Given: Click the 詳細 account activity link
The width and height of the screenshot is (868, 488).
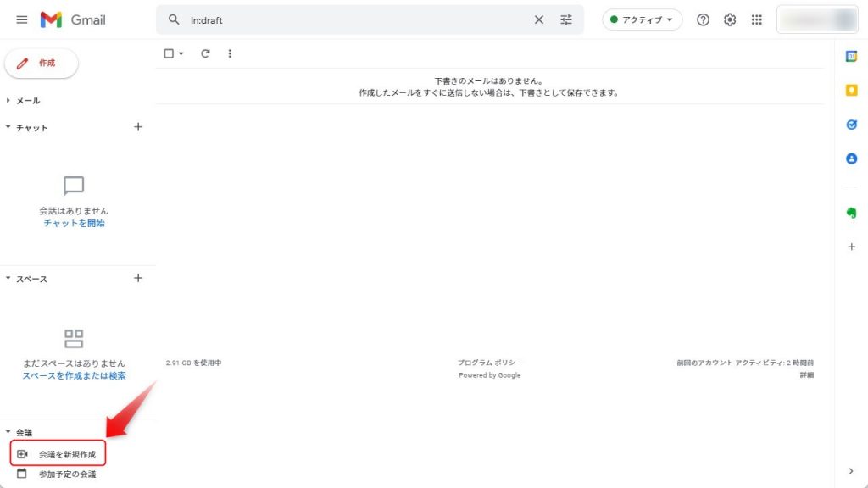Looking at the screenshot, I should click(x=807, y=375).
